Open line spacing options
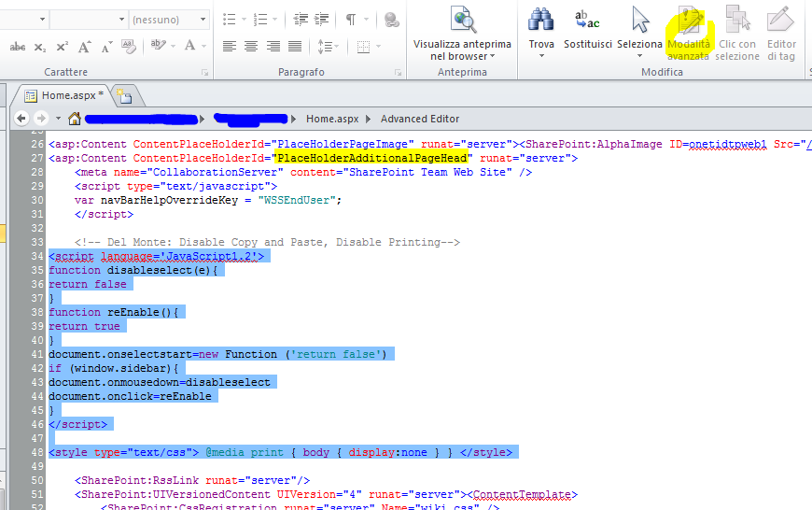This screenshot has height=510, width=812. (x=328, y=47)
